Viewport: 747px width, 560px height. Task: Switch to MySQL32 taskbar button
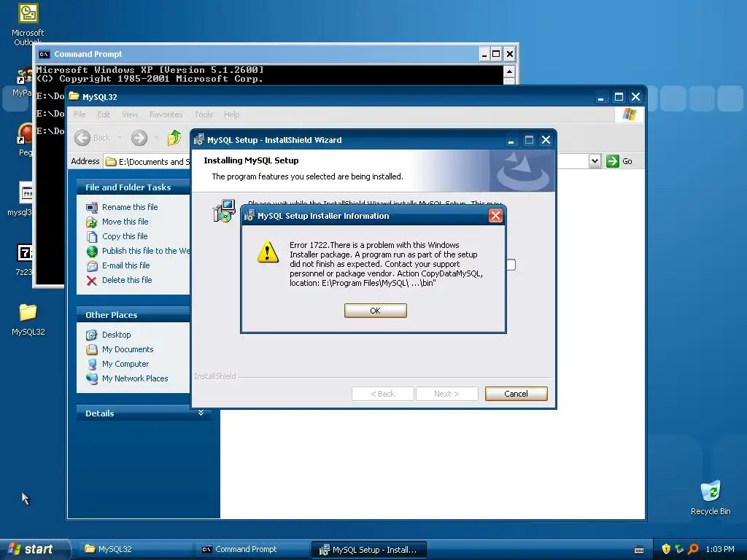pos(133,549)
